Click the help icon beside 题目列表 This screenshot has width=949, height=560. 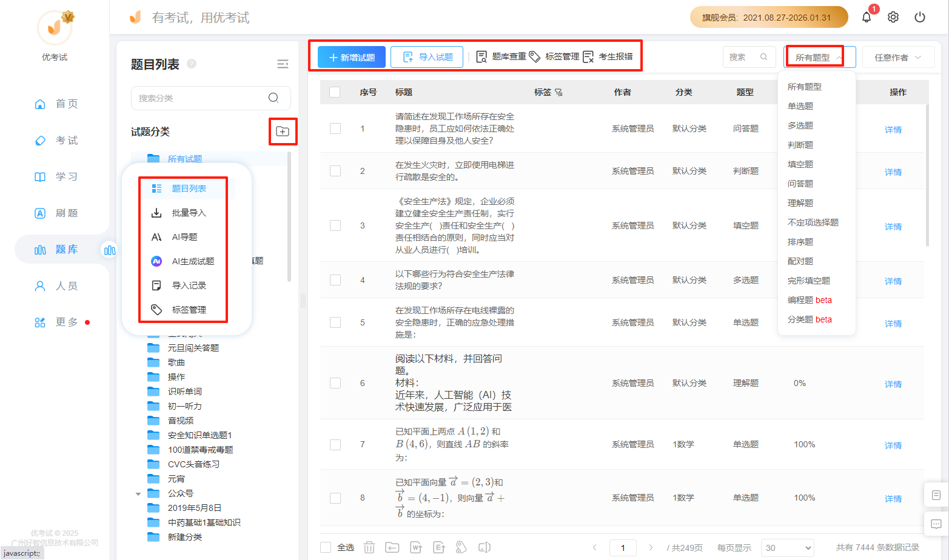[192, 64]
